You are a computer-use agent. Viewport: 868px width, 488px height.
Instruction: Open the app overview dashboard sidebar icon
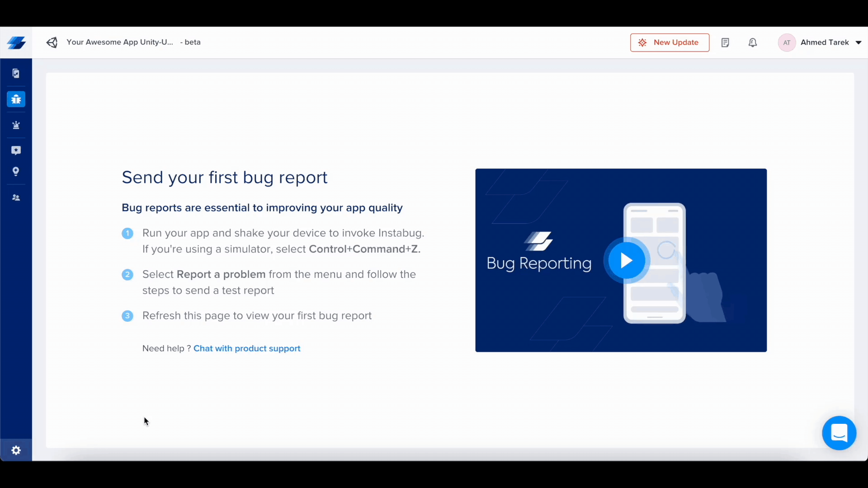(16, 74)
